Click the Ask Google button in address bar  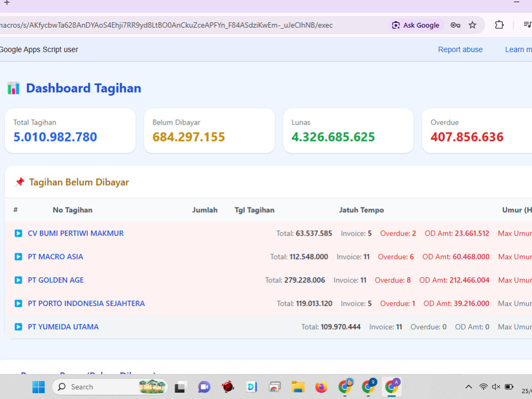tap(415, 25)
